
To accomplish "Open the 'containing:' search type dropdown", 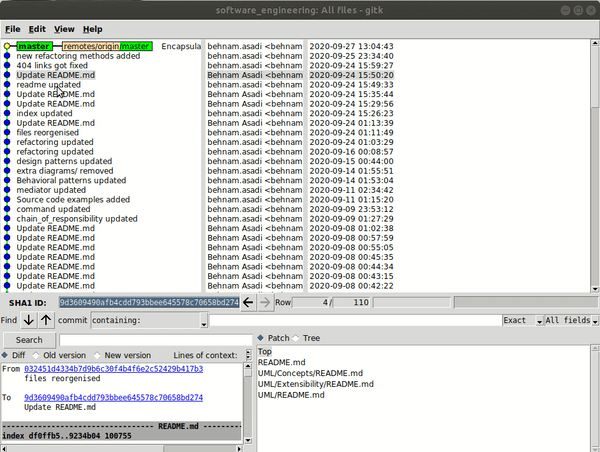I will click(x=204, y=321).
